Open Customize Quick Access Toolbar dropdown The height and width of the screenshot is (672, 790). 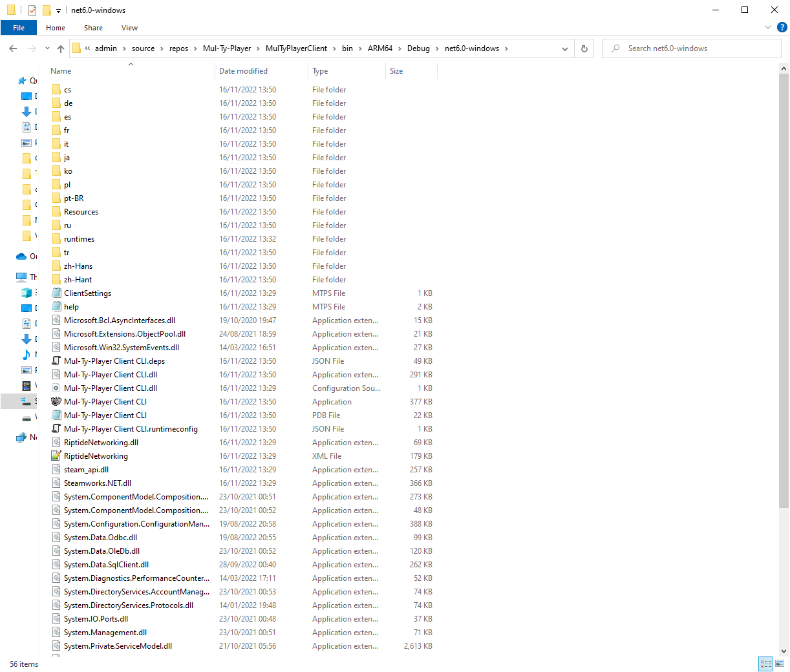[x=58, y=11]
